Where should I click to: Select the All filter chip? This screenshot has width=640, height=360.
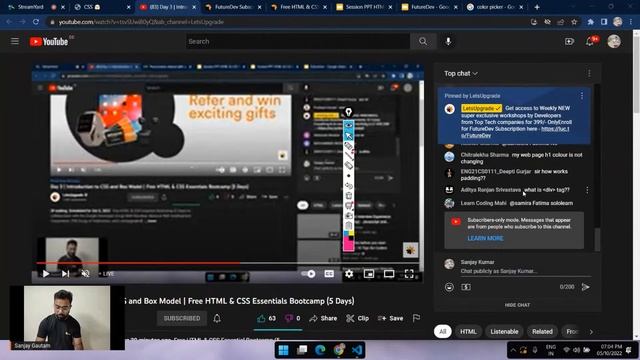442,331
